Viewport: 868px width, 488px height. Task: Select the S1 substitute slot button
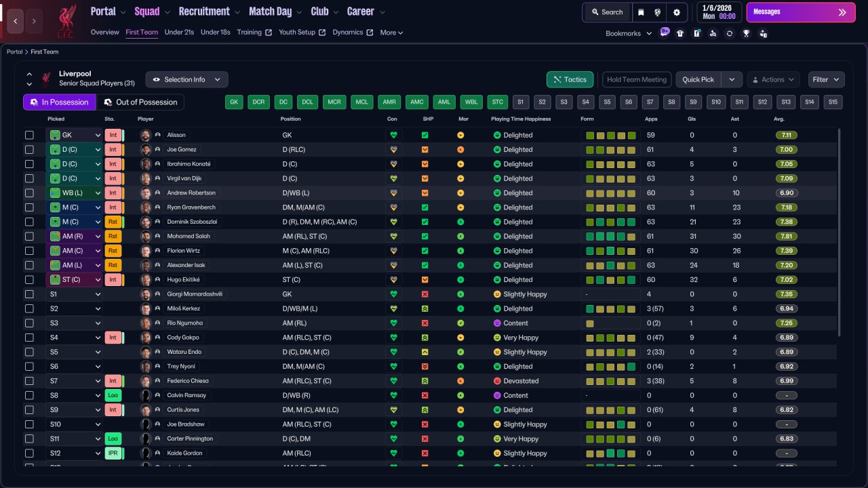click(520, 102)
